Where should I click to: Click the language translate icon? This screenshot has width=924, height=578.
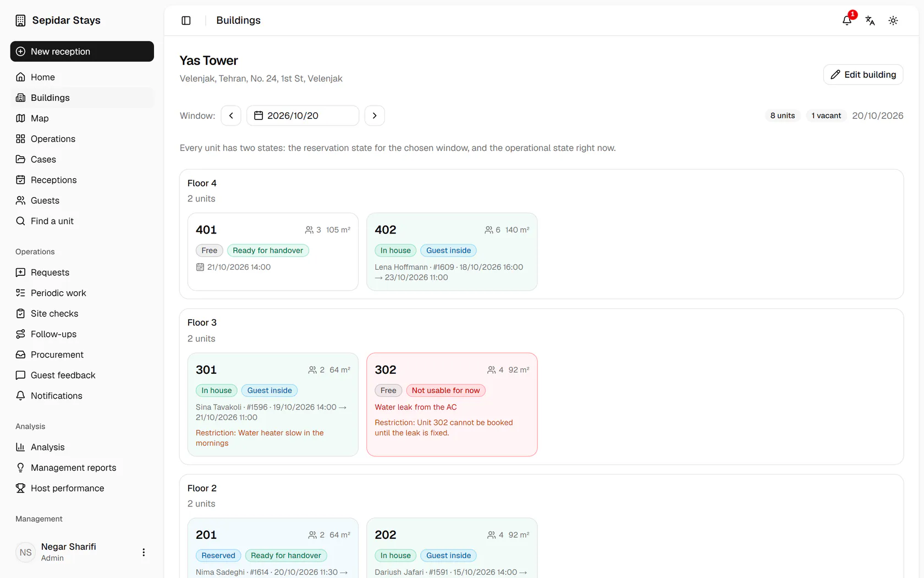(870, 20)
